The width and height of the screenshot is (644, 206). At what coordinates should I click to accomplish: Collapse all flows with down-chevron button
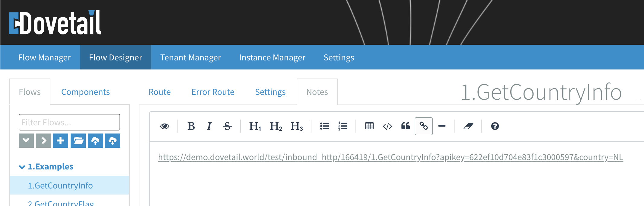click(x=26, y=140)
